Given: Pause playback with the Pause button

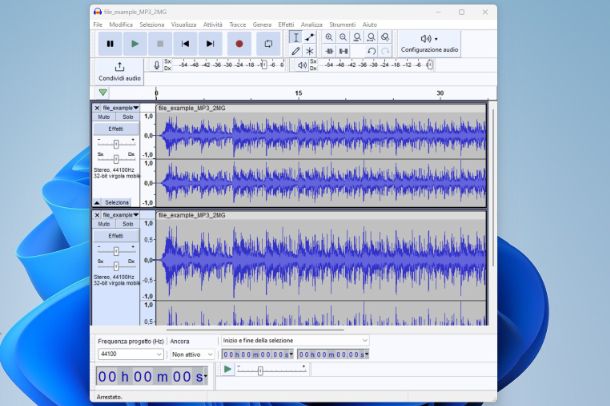Looking at the screenshot, I should (110, 44).
